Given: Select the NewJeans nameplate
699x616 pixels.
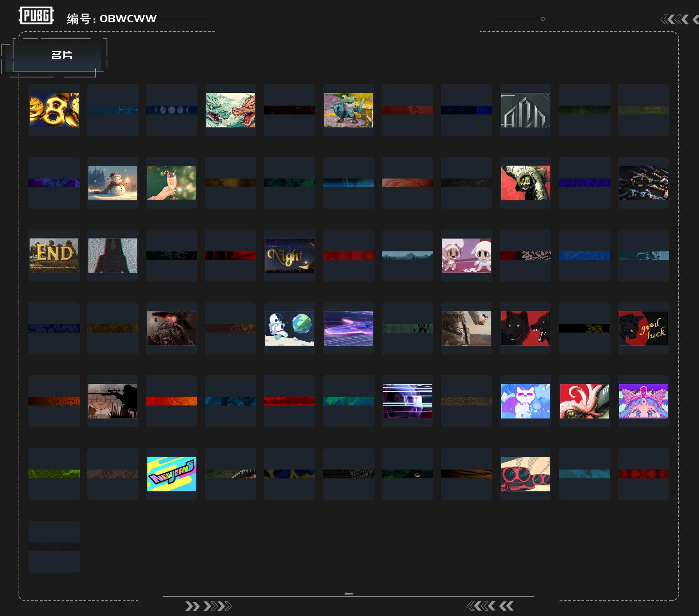Looking at the screenshot, I should coord(171,474).
